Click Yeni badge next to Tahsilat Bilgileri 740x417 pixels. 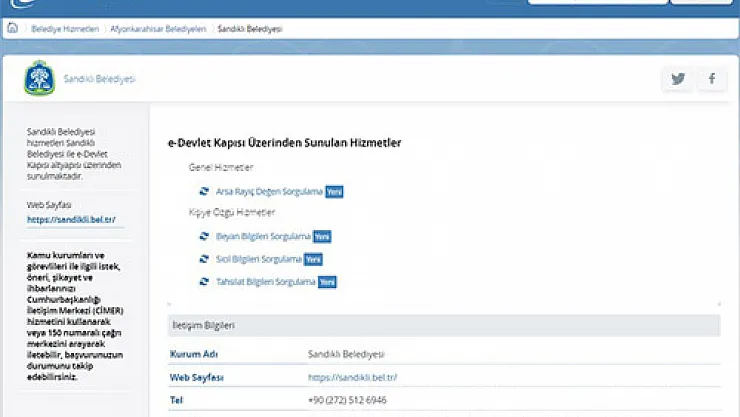pyautogui.click(x=327, y=282)
